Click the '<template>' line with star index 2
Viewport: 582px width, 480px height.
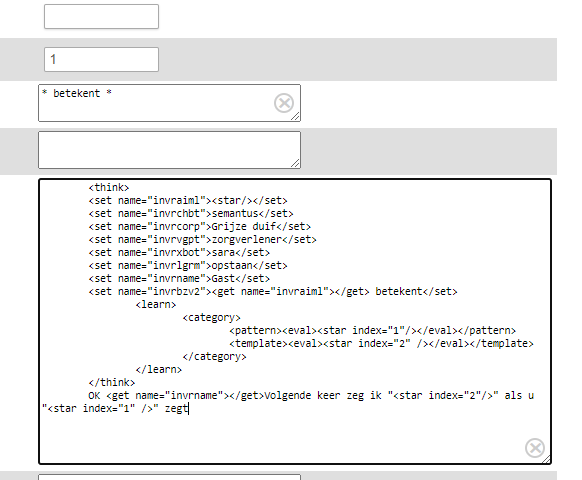click(382, 343)
